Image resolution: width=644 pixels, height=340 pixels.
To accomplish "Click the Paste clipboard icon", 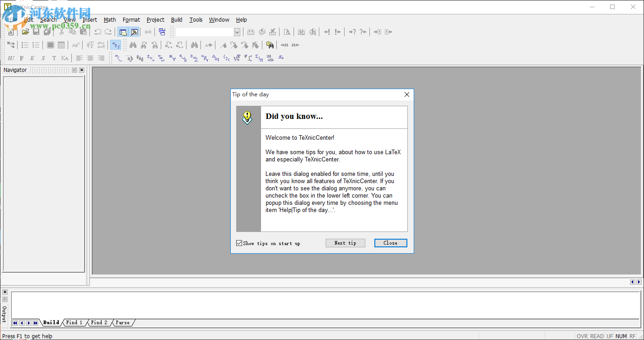I will 83,32.
